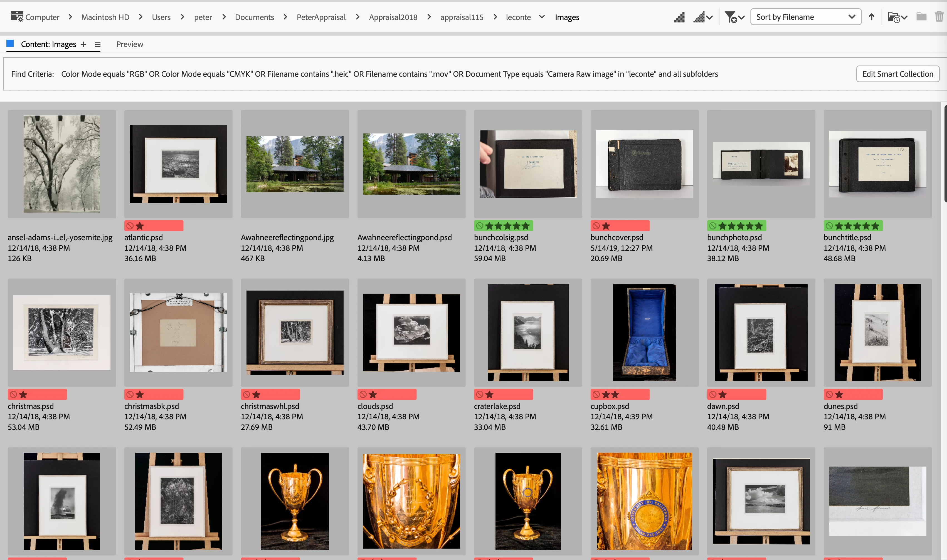
Task: Open the filter items by rating menu
Action: point(734,17)
